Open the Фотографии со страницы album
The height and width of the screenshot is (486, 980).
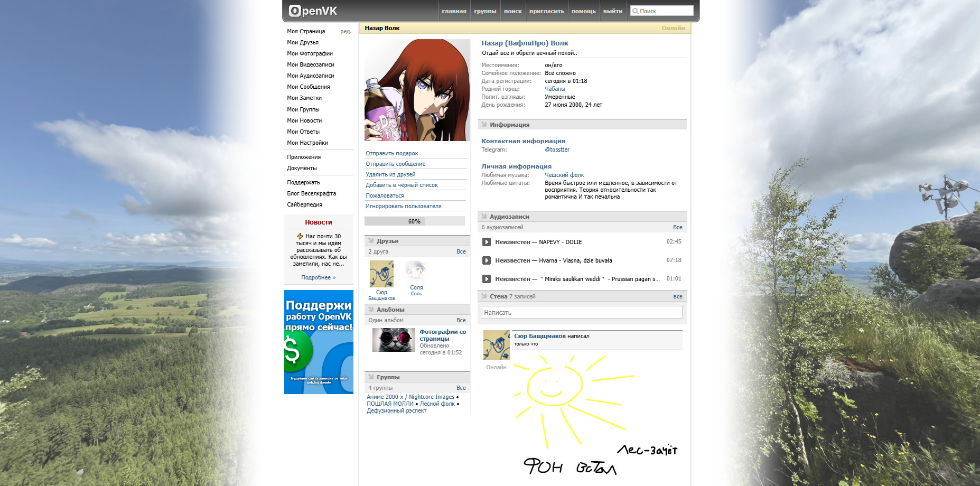pos(443,335)
